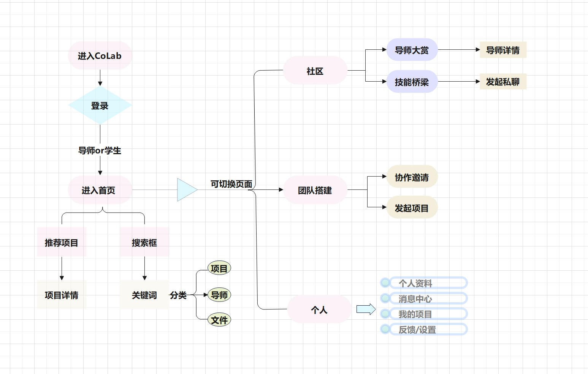Select the 进入首页 node
This screenshot has height=374, width=588.
[100, 190]
